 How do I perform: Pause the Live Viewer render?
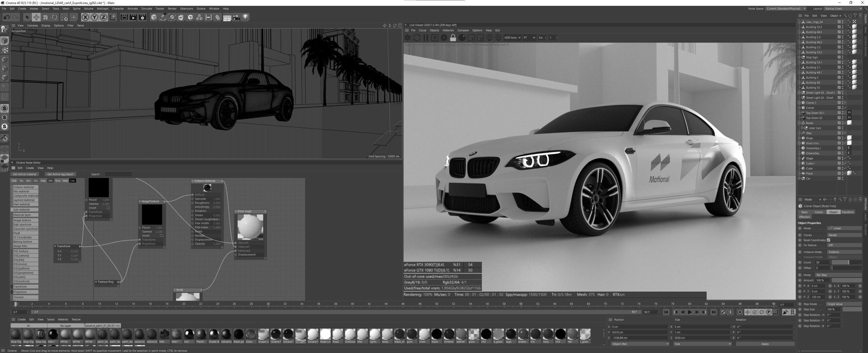(x=426, y=38)
